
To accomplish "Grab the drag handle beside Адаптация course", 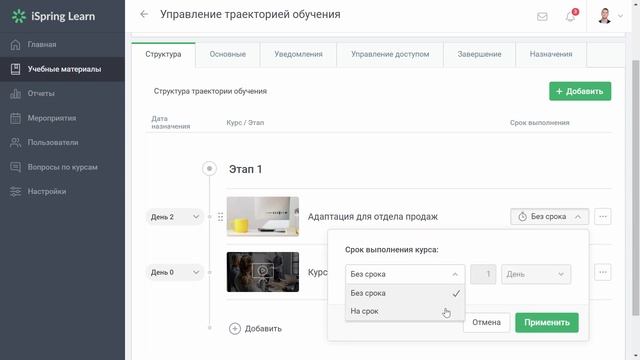I will 220,217.
